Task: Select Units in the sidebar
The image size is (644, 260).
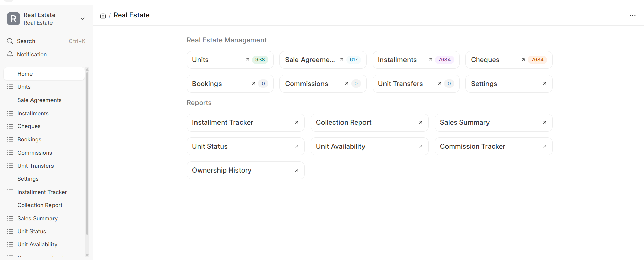Action: click(x=44, y=87)
